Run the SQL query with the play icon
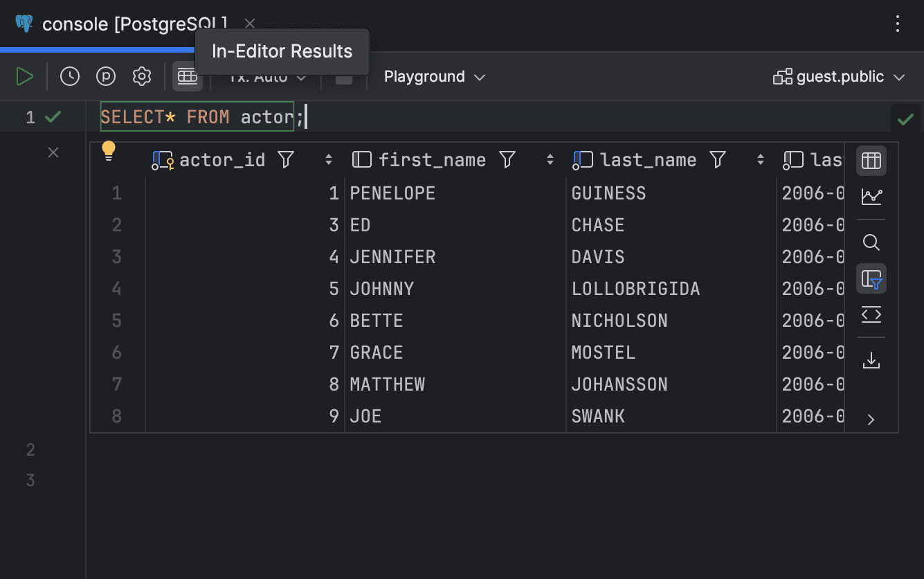This screenshot has width=924, height=579. coord(24,76)
